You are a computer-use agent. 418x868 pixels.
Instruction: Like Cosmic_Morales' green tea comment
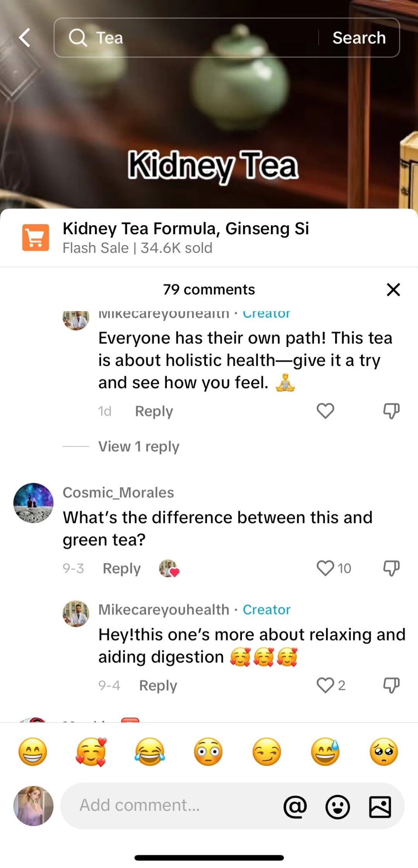tap(325, 568)
